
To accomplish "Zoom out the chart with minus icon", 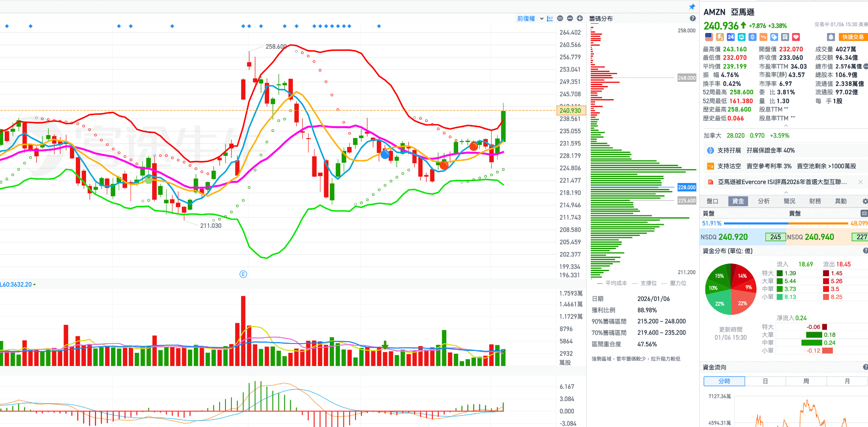I will pyautogui.click(x=570, y=18).
